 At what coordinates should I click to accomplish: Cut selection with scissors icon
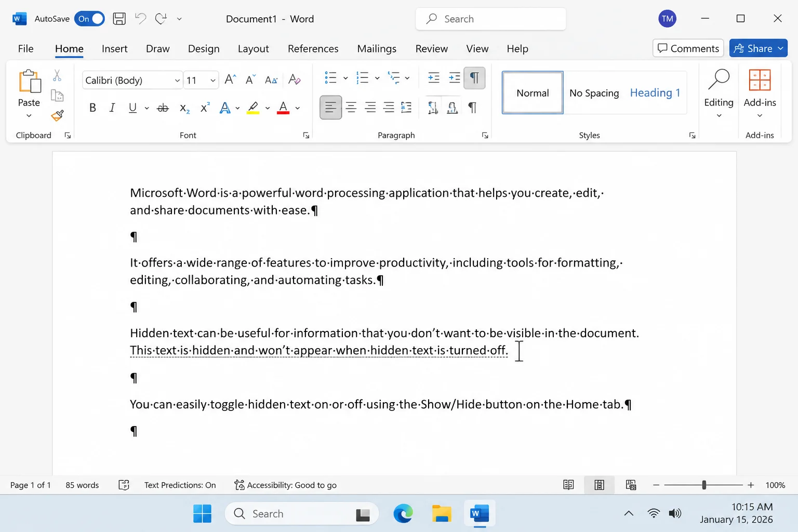[x=57, y=76]
